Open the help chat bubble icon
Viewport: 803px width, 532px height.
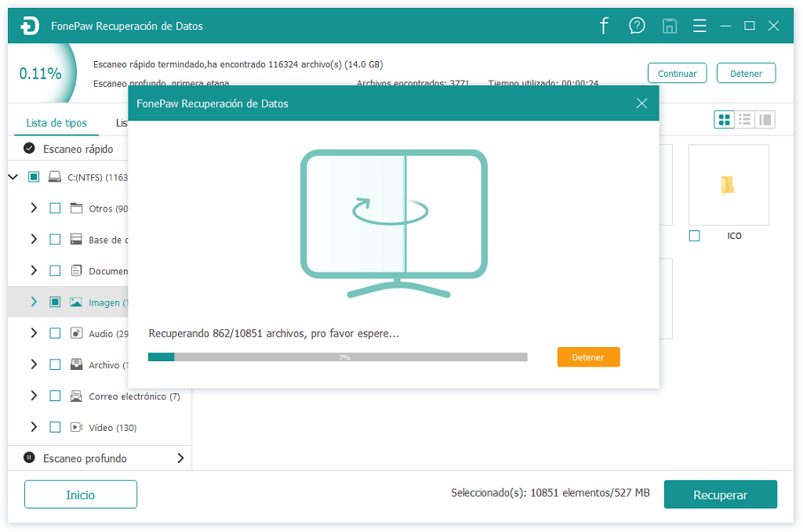637,26
